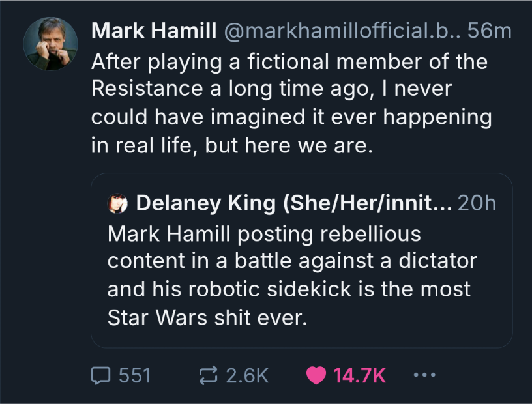Image resolution: width=532 pixels, height=404 pixels.
Task: Open the quoted post about rebellious content
Action: tap(301, 274)
